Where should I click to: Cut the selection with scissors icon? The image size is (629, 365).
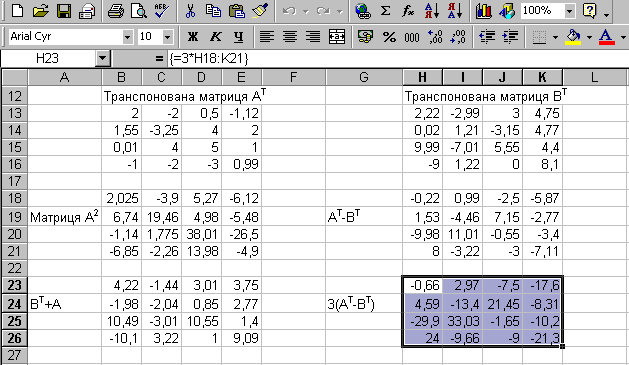point(190,11)
